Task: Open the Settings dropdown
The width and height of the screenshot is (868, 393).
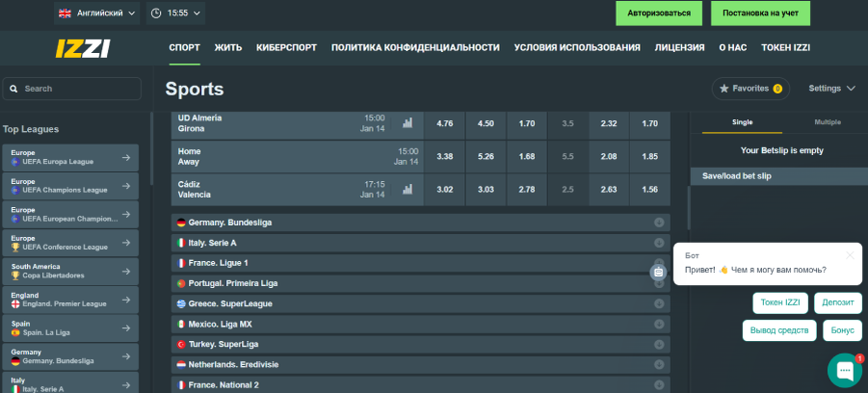Action: point(832,89)
